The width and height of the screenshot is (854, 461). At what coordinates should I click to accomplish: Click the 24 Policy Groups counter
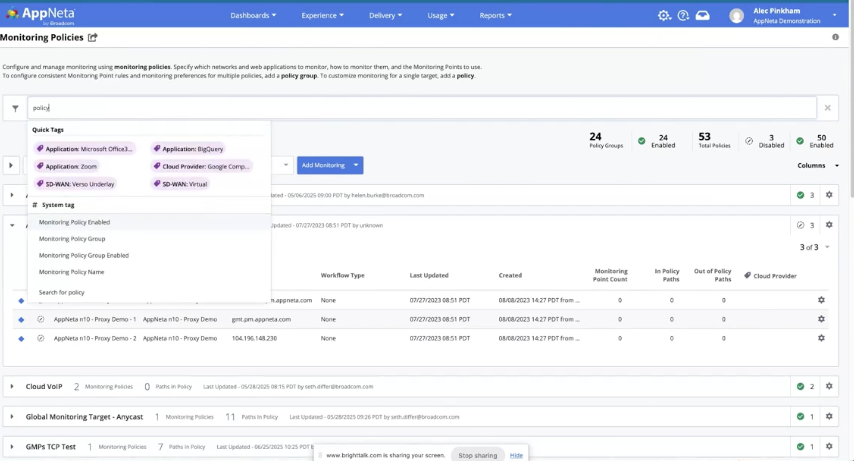[606, 140]
